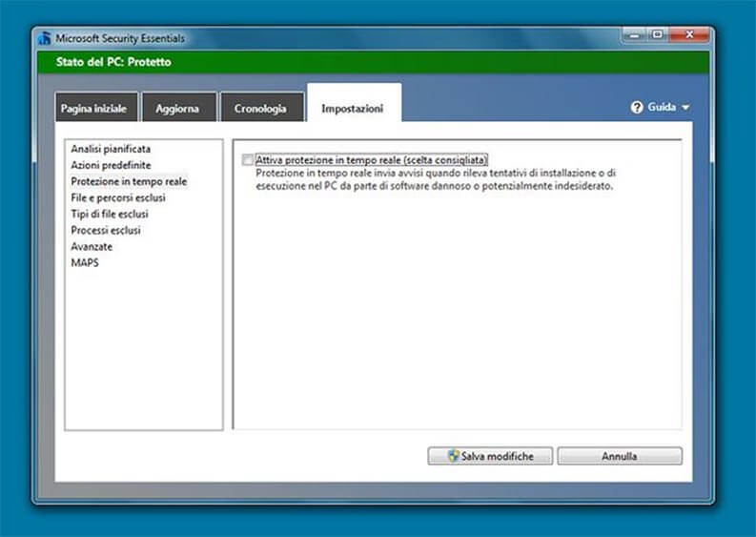Enable the Attiva protezione in tempo reale checkbox
This screenshot has width=756, height=537.
click(247, 160)
